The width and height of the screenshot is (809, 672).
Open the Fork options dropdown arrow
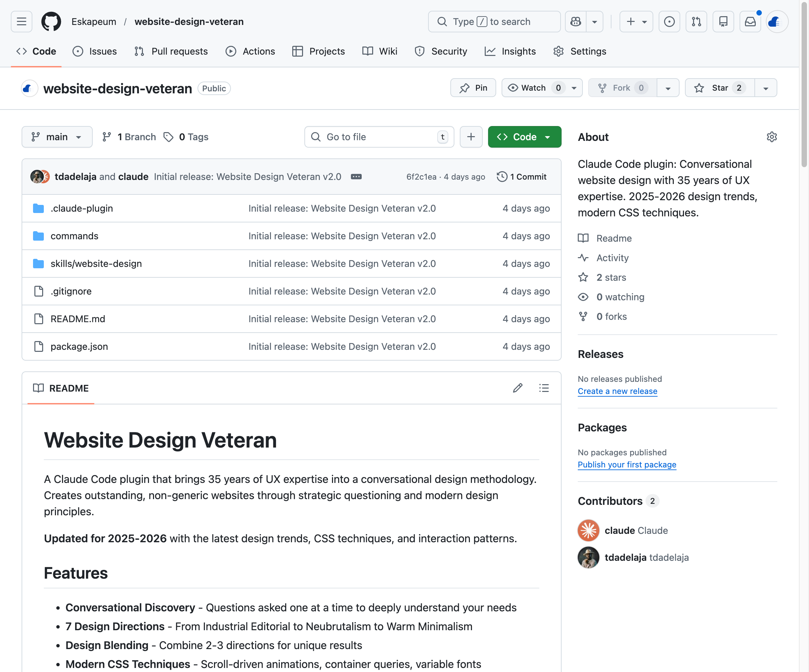point(668,88)
